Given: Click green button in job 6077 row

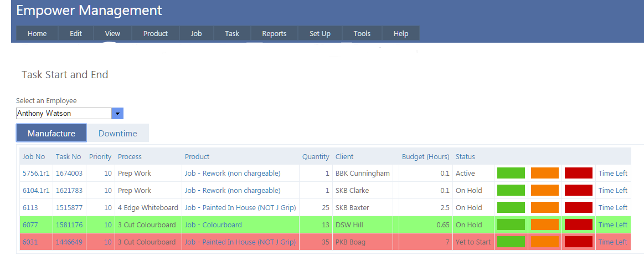Looking at the screenshot, I should coord(511,225).
